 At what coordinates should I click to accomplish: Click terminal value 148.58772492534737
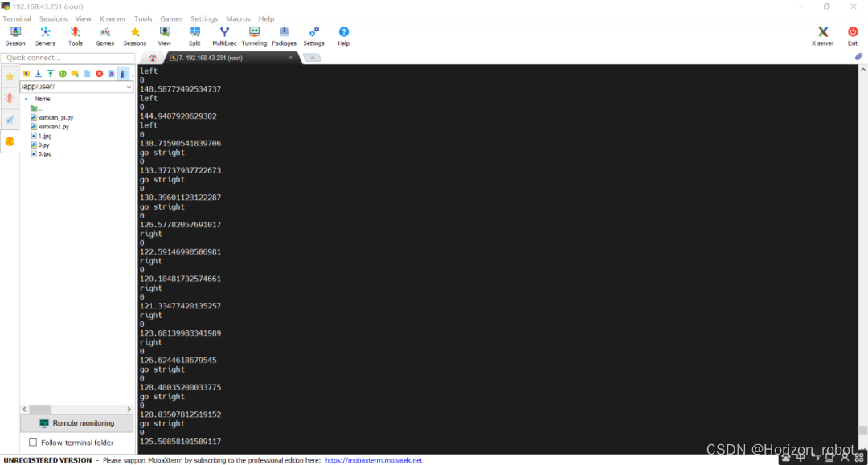(181, 89)
